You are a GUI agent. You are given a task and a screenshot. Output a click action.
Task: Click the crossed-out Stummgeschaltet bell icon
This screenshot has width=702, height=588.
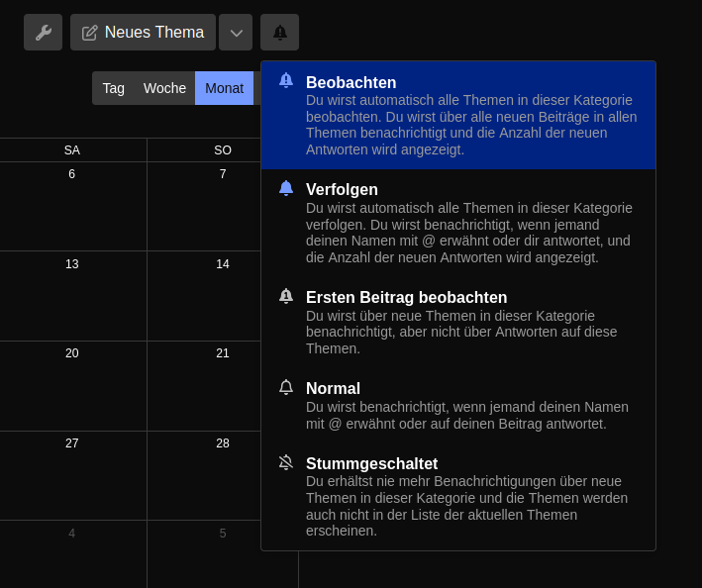click(286, 462)
